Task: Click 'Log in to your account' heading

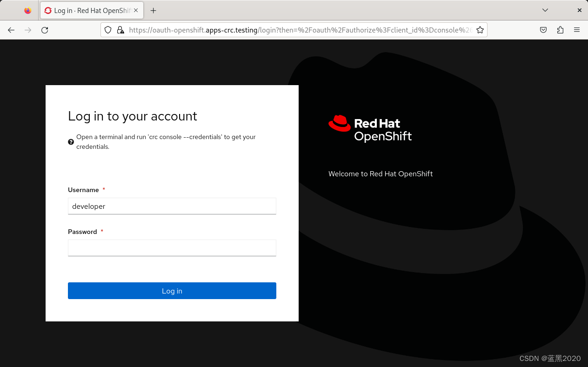Action: click(x=133, y=116)
